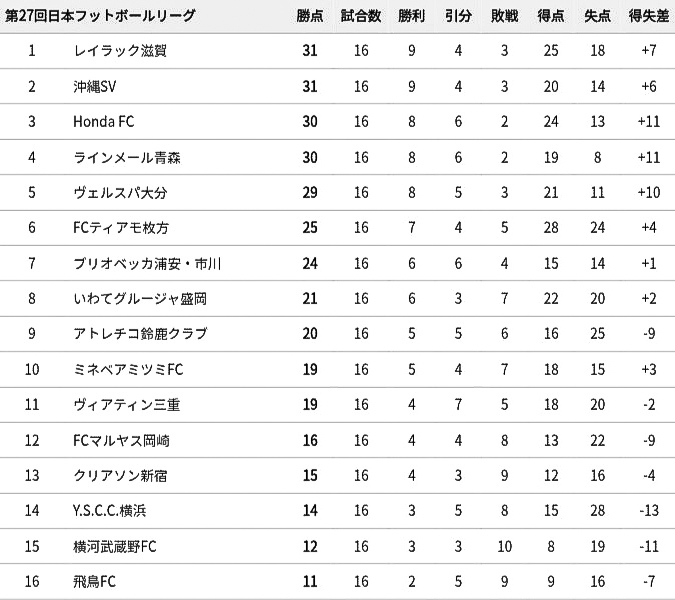675x600 pixels.
Task: Click the 勝利 column header
Action: point(412,16)
